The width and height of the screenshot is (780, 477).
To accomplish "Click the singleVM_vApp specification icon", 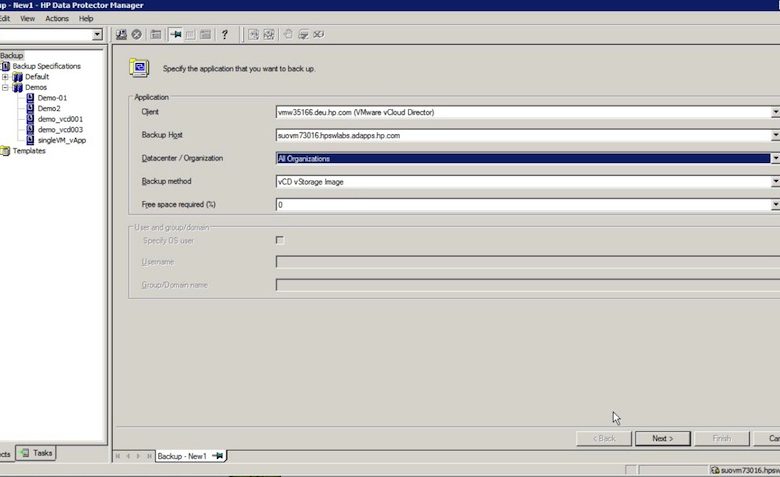I will click(30, 140).
